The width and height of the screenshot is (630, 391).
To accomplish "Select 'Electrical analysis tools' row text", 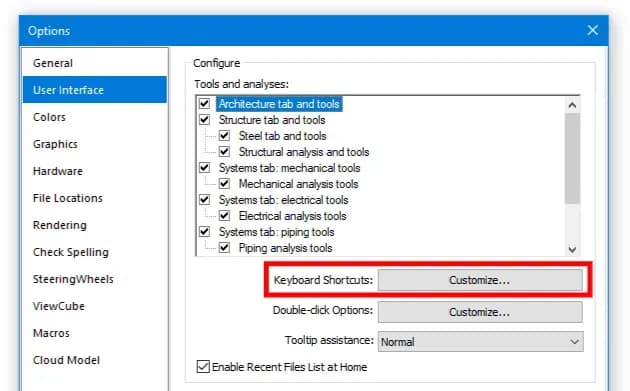I will (x=292, y=216).
